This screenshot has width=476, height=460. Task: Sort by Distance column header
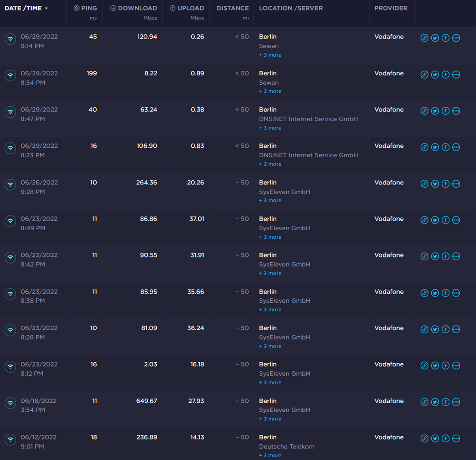(x=233, y=8)
